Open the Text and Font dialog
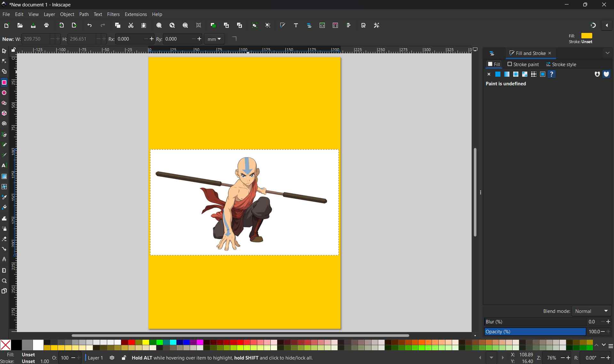The height and width of the screenshot is (364, 614). (296, 25)
